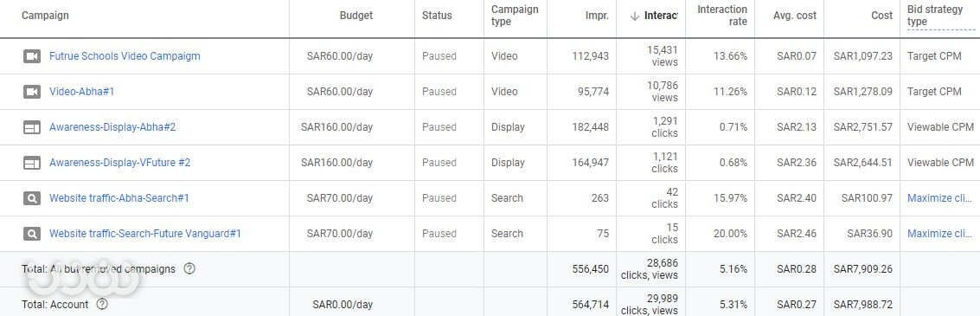Sort the table by the Cost column header
Screen dimensions: 980x316
[882, 16]
